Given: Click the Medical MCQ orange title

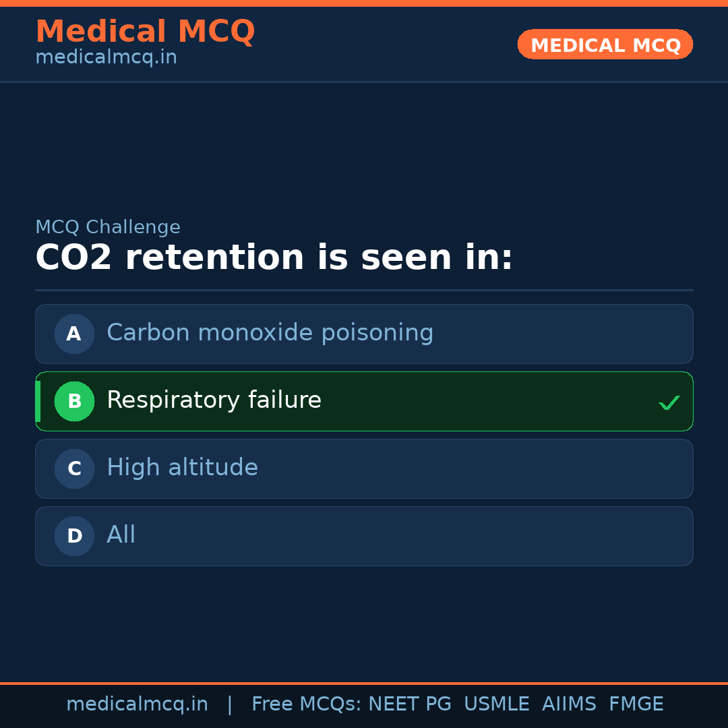Looking at the screenshot, I should [x=145, y=32].
